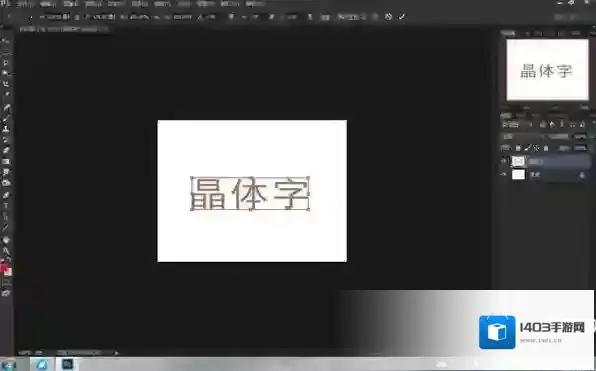
Task: Open the Edit menu
Action: (x=48, y=4)
